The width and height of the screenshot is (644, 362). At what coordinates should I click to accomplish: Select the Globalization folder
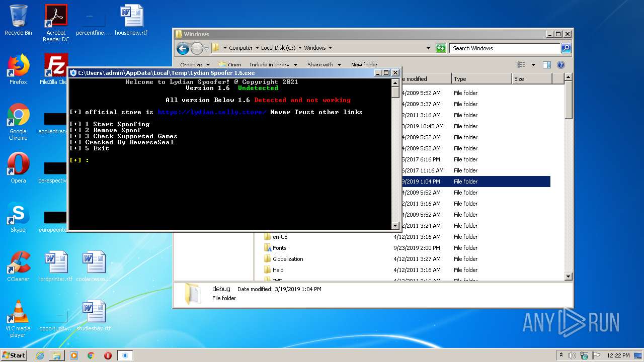click(288, 259)
